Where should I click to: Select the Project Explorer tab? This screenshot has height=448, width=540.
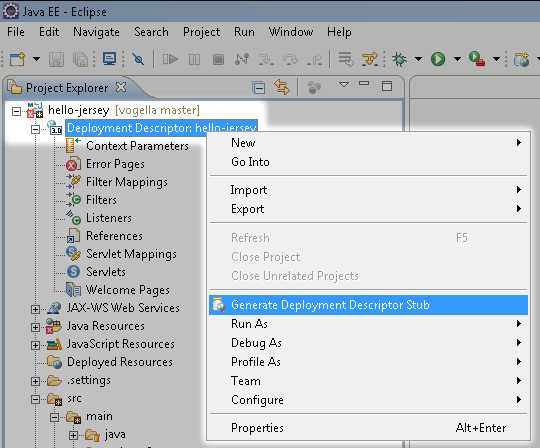pyautogui.click(x=66, y=88)
